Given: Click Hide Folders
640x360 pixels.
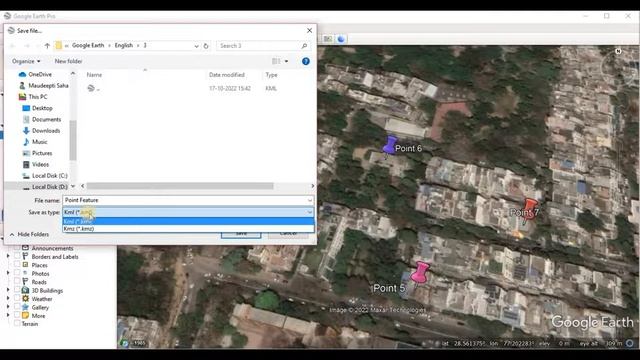Looking at the screenshot, I should (x=29, y=234).
